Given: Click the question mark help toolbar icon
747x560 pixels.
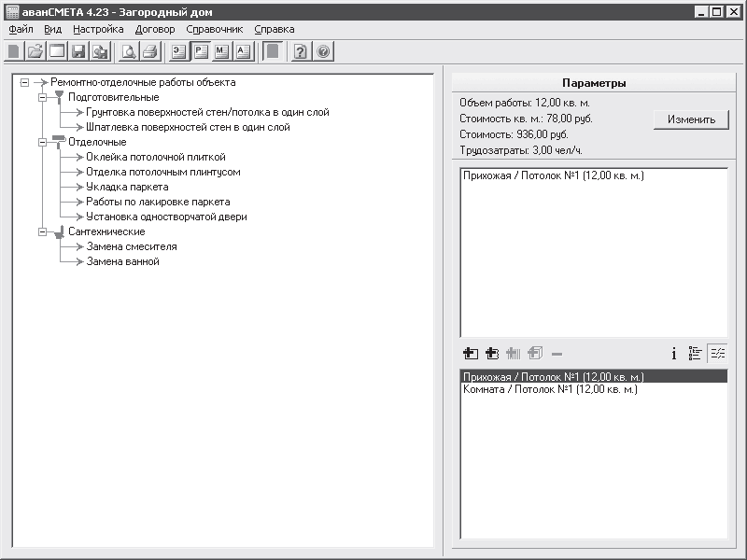Looking at the screenshot, I should 300,51.
